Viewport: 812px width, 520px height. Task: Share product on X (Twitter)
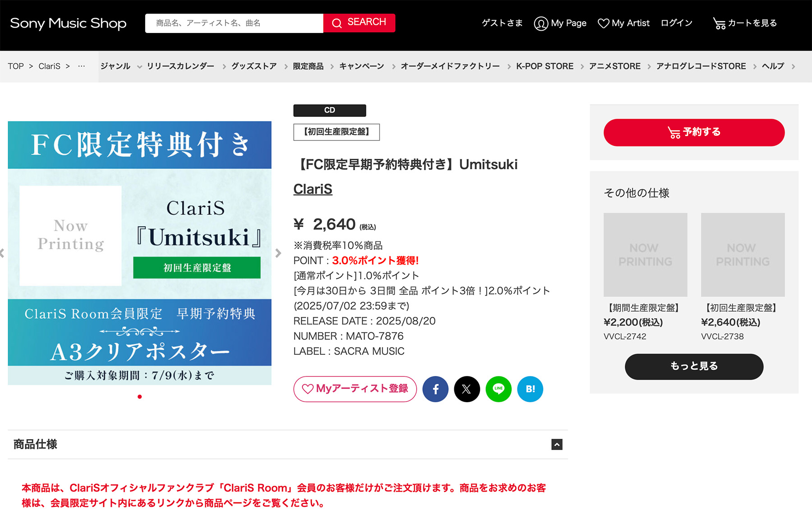(467, 389)
